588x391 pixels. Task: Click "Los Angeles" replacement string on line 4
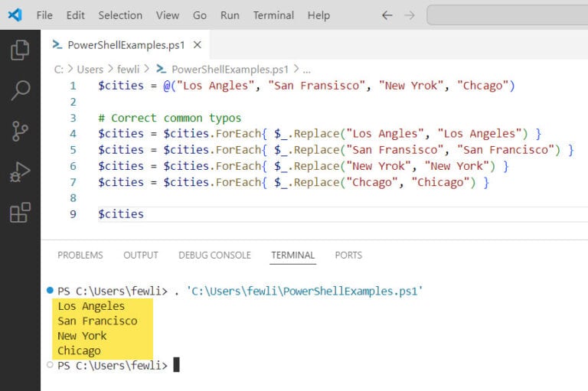coord(479,134)
